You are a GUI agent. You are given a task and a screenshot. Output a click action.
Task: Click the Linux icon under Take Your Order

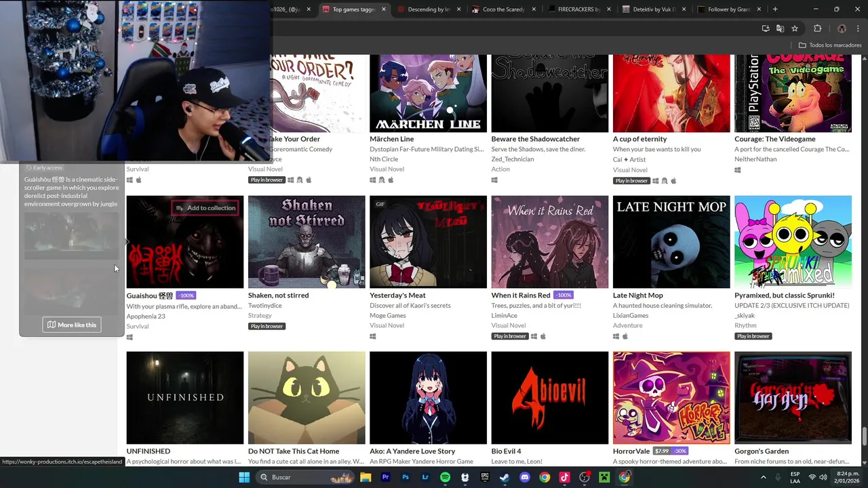300,180
